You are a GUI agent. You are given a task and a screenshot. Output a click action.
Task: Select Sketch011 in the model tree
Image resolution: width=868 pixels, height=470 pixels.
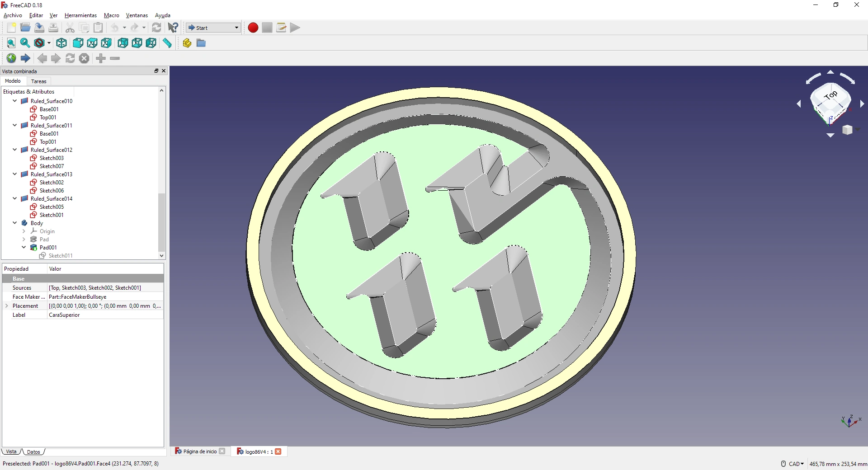[61, 255]
